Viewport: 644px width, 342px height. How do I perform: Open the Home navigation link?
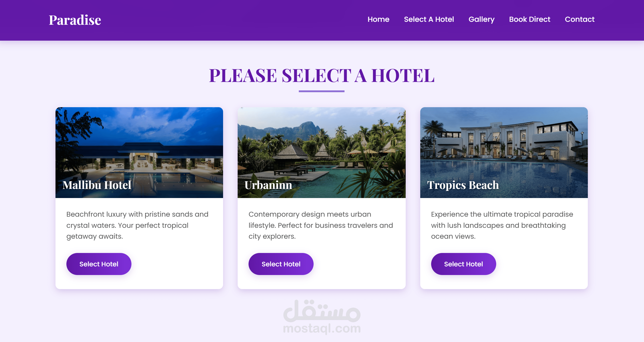click(x=378, y=19)
